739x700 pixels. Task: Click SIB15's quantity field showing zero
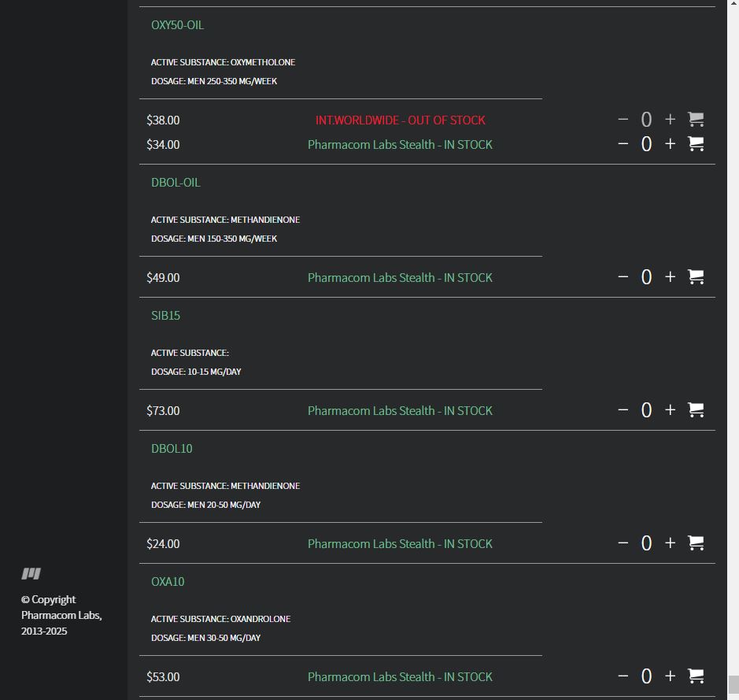(x=646, y=409)
